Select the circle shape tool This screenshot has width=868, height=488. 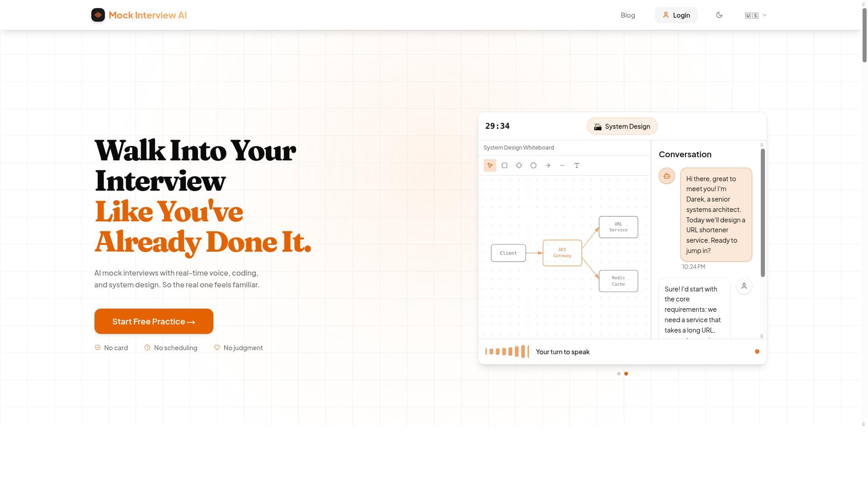pyautogui.click(x=533, y=165)
